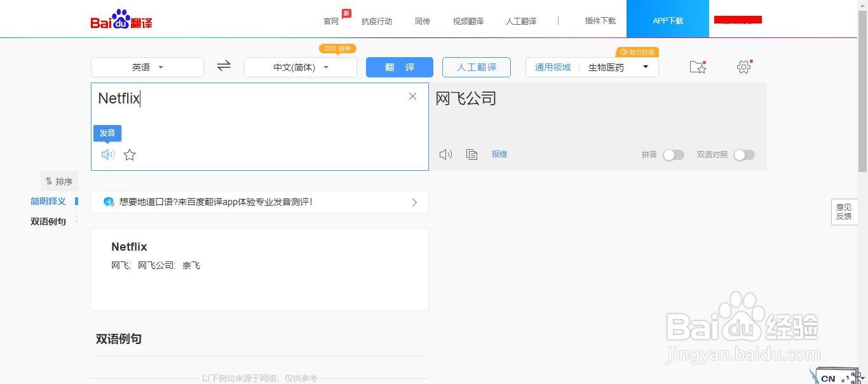Open 插件下载 in top navigation
This screenshot has width=868, height=384.
point(600,21)
